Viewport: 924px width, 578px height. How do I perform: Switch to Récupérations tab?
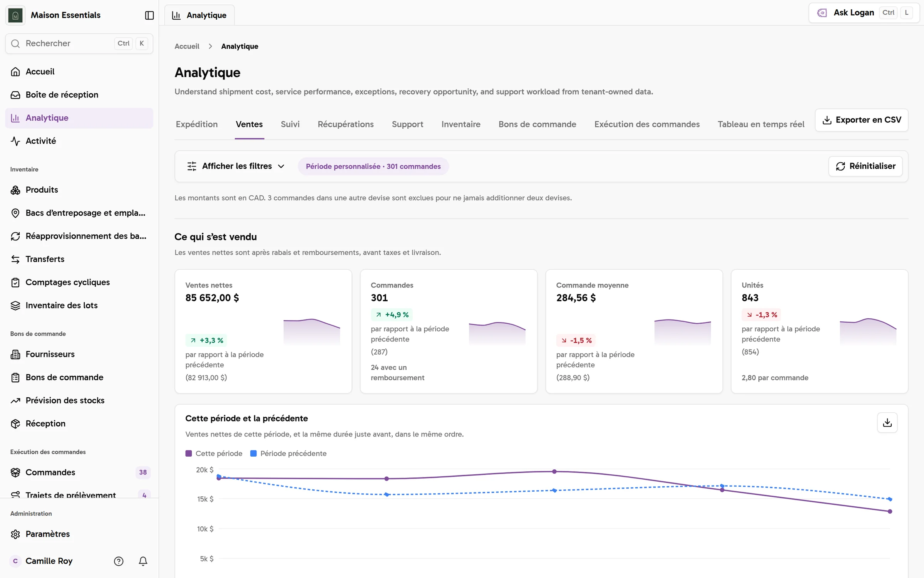[x=345, y=124]
